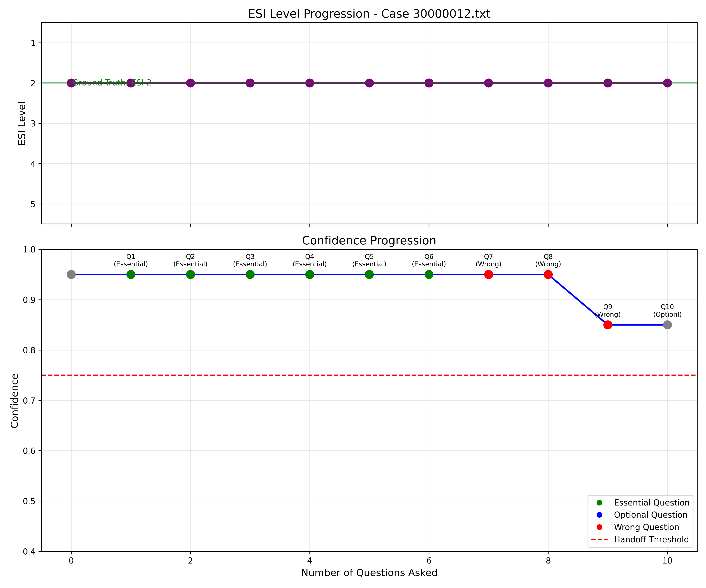706x588 pixels.
Task: Click the 'Q7 (Wrong)' annotation label
Action: [489, 260]
